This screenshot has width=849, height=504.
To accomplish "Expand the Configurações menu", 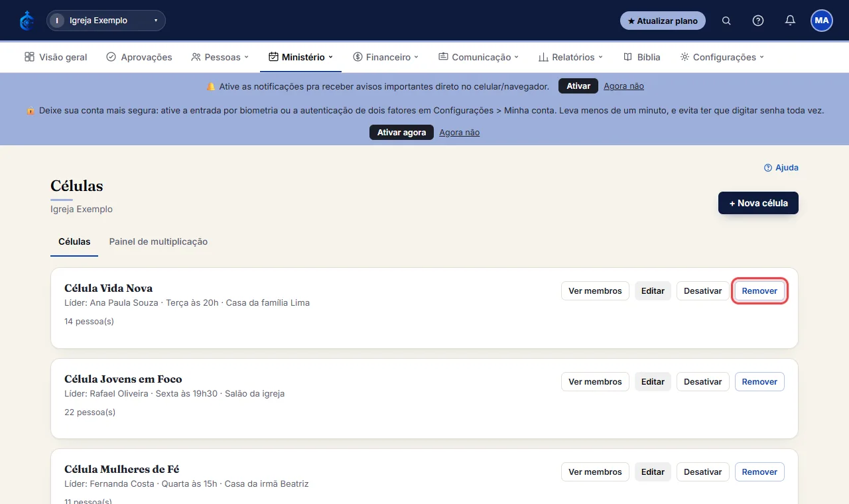I will (722, 57).
